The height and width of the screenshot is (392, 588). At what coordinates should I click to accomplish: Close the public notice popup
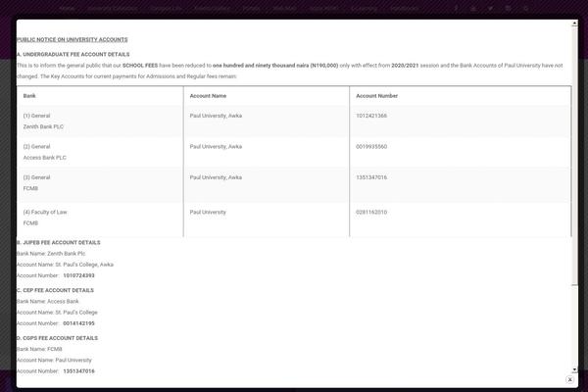tap(569, 379)
